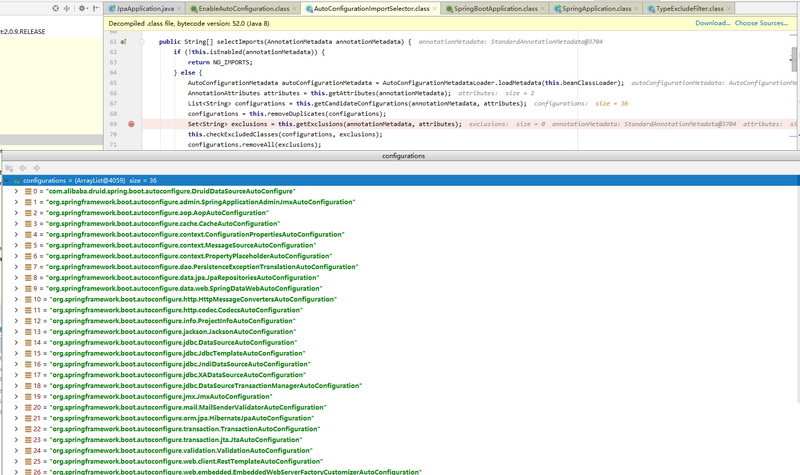This screenshot has height=475, width=800.
Task: Expand element 3 CacheAutoConfiguration
Action: click(x=16, y=223)
